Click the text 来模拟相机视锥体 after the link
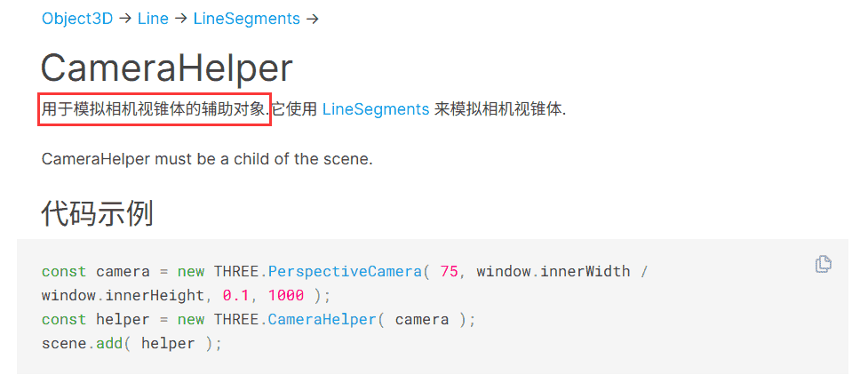868x391 pixels. pos(499,109)
